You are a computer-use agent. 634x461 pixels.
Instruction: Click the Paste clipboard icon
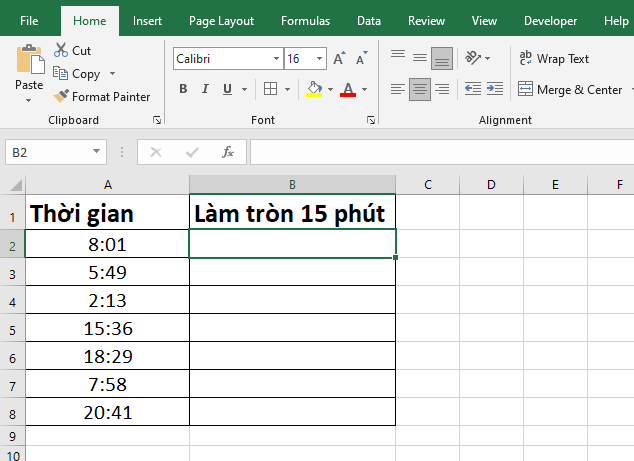click(30, 59)
